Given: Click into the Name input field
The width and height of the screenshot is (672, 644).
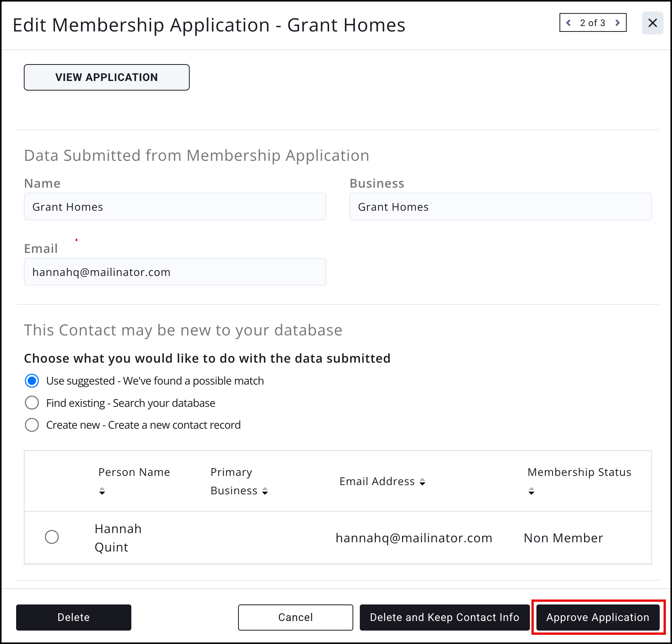Looking at the screenshot, I should tap(175, 206).
